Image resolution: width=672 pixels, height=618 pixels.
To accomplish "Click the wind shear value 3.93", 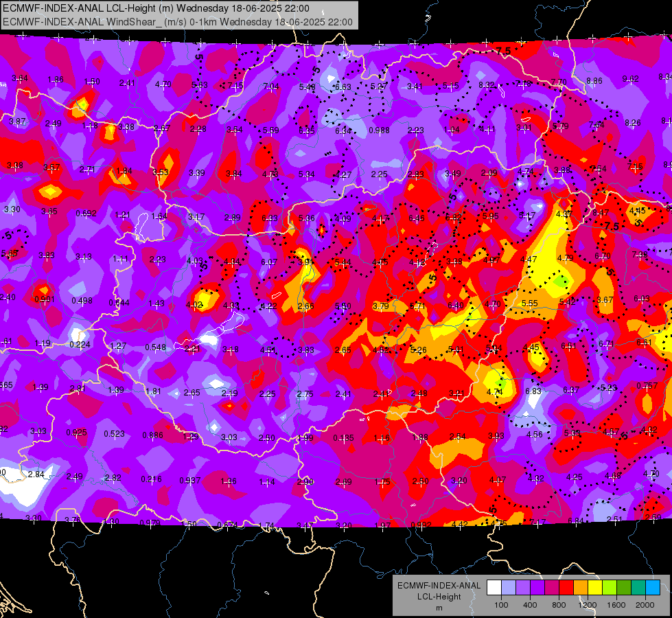I will coord(496,436).
